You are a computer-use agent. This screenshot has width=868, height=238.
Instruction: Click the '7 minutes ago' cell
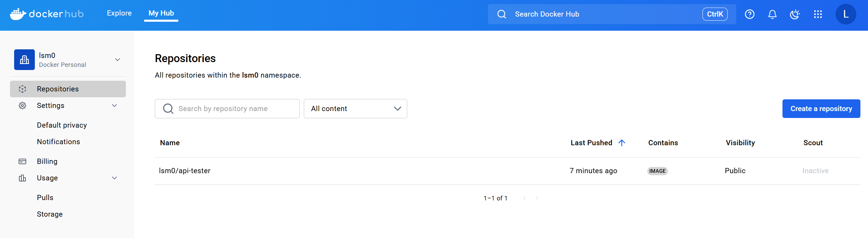[x=593, y=171]
